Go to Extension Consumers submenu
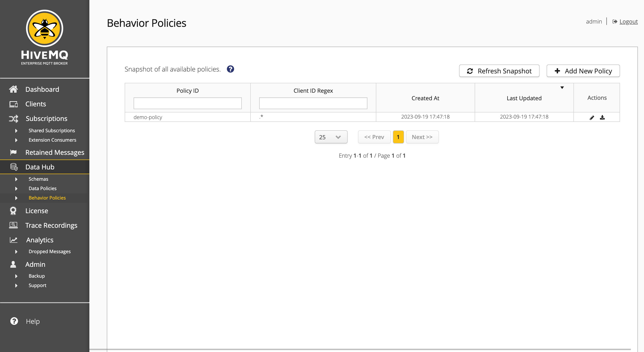 click(x=52, y=140)
